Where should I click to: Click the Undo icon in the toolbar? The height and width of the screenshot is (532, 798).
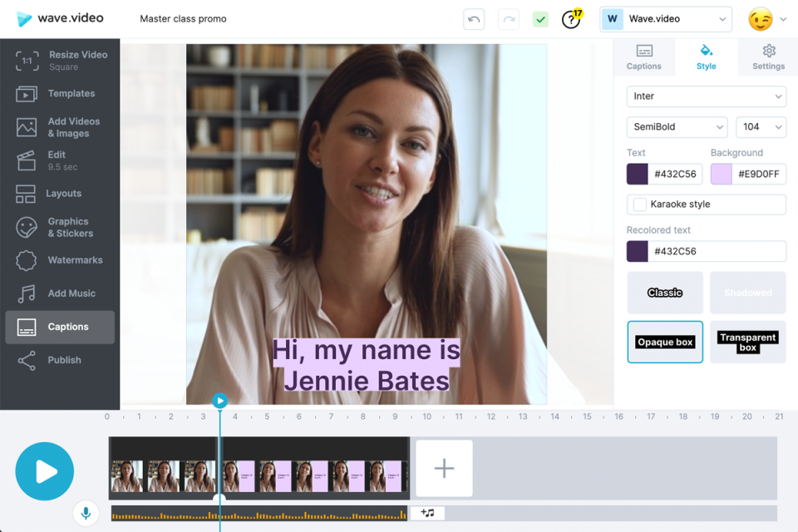click(x=473, y=18)
